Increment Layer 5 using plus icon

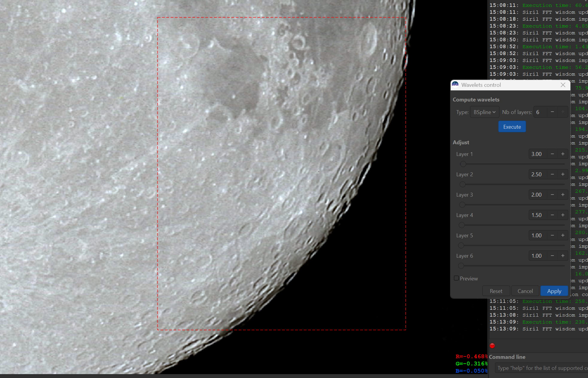(x=563, y=236)
